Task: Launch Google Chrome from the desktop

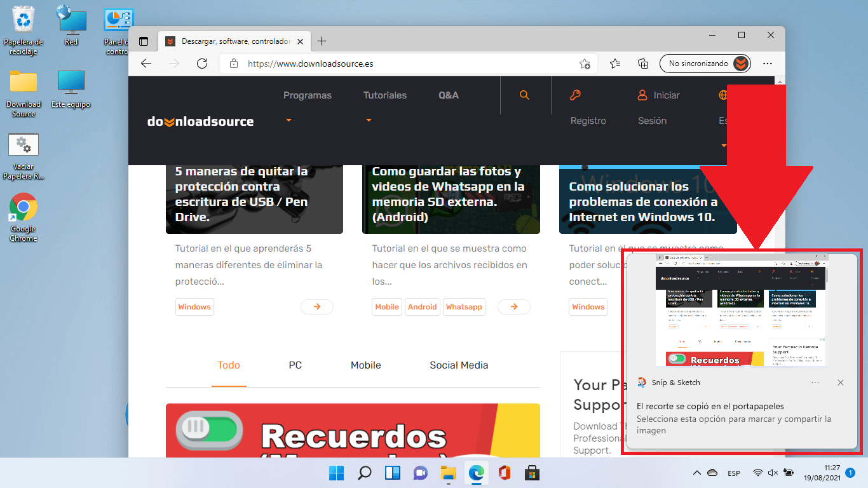Action: point(24,217)
